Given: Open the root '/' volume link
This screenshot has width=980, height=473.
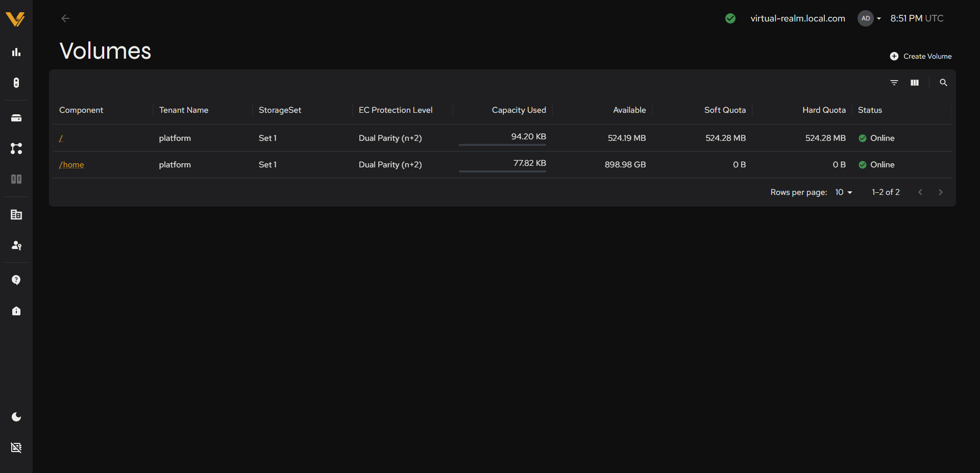Looking at the screenshot, I should coord(61,138).
